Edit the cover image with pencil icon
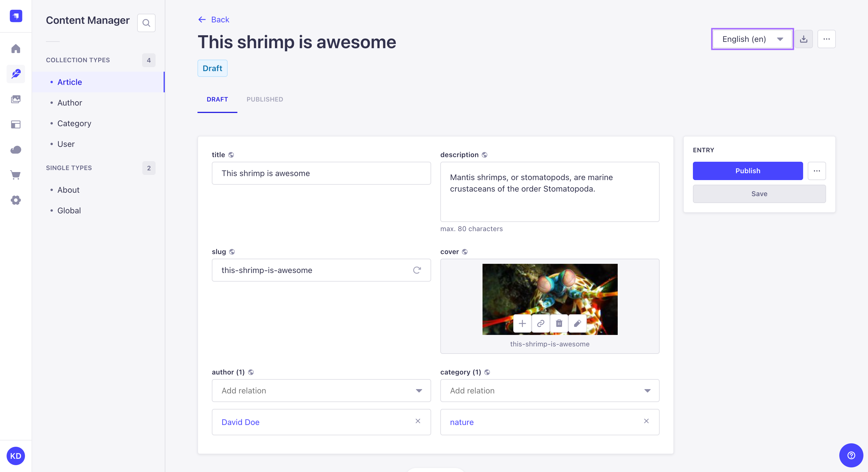This screenshot has height=472, width=868. tap(577, 323)
